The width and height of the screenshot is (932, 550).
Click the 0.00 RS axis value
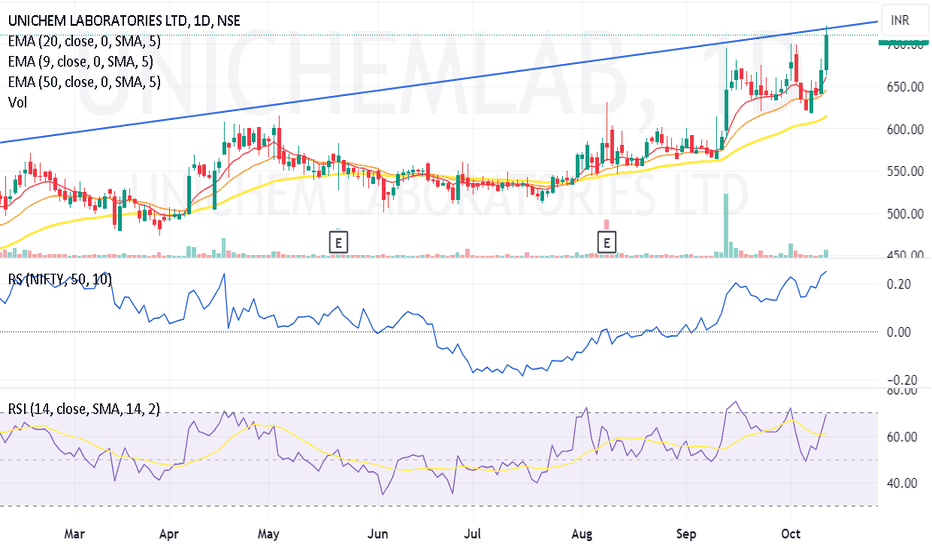pos(899,332)
